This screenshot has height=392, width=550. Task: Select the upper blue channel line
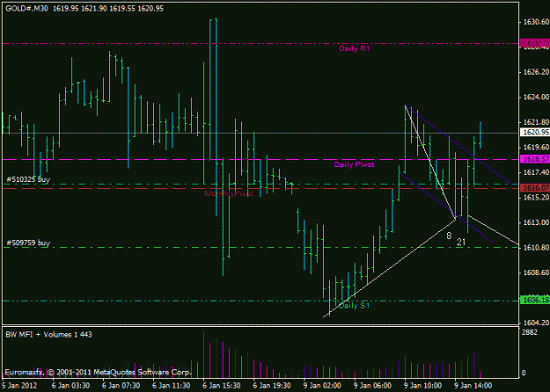(x=458, y=144)
